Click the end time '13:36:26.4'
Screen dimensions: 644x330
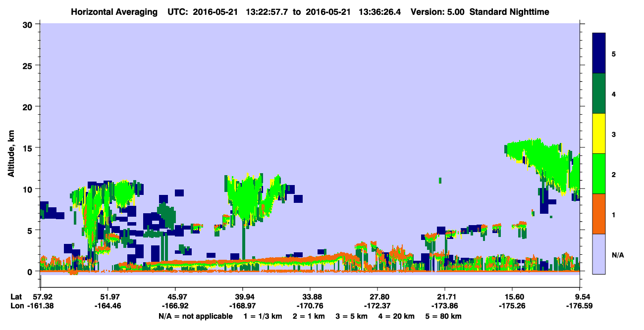tap(380, 12)
